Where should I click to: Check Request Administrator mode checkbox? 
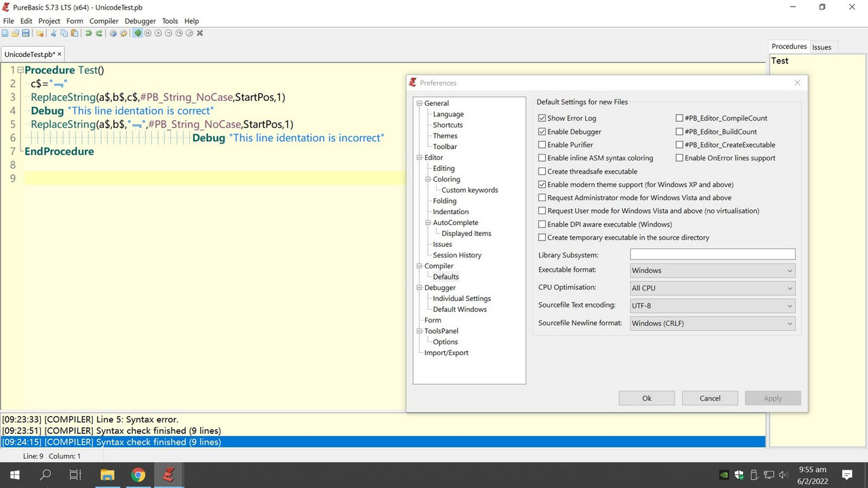pyautogui.click(x=542, y=198)
